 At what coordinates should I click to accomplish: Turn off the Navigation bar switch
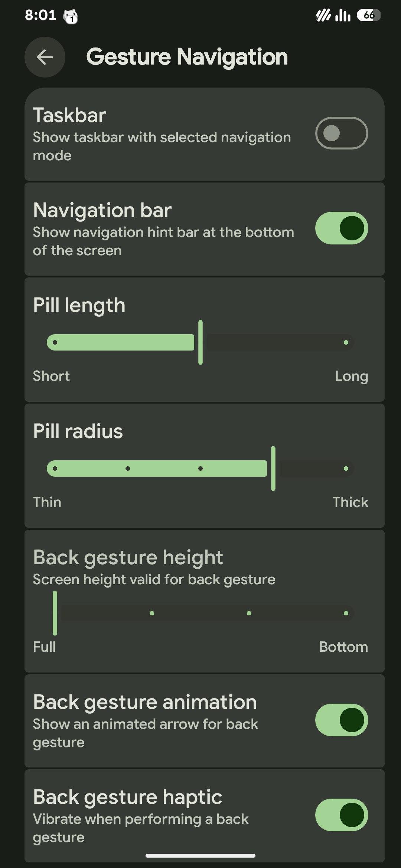[x=341, y=228]
